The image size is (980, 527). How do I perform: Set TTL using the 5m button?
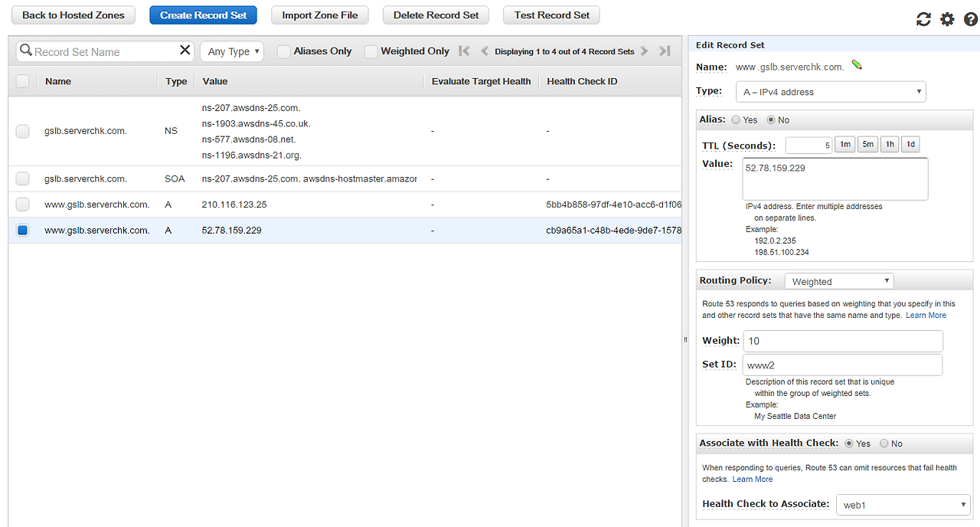867,144
